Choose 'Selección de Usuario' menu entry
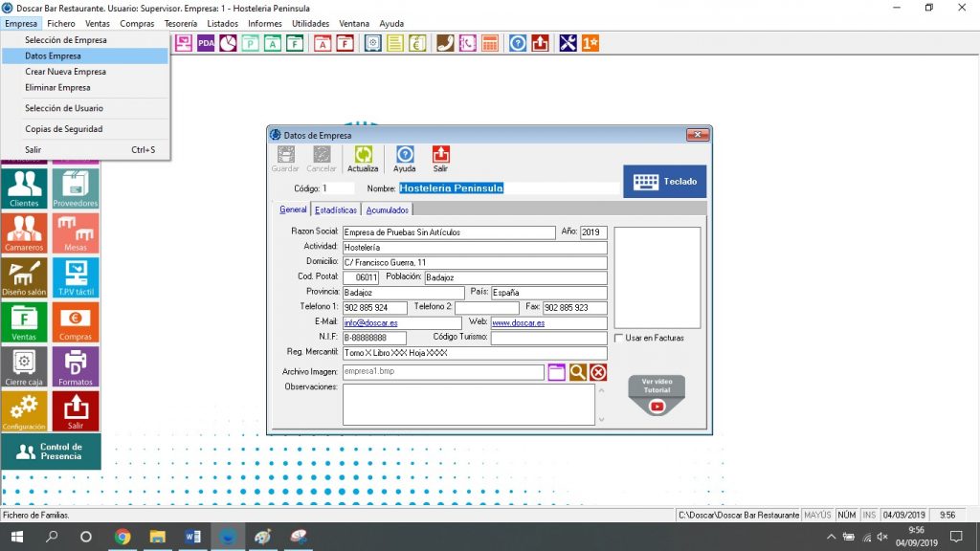 (85, 108)
